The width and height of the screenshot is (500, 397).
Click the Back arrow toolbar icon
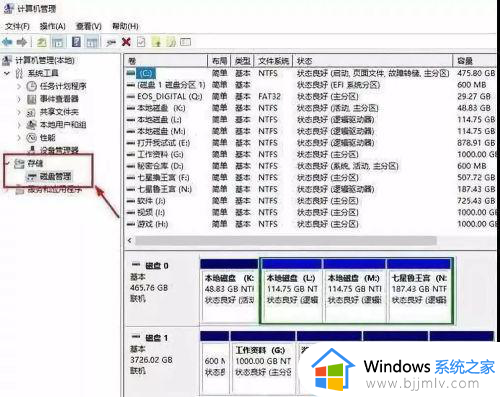pyautogui.click(x=7, y=42)
